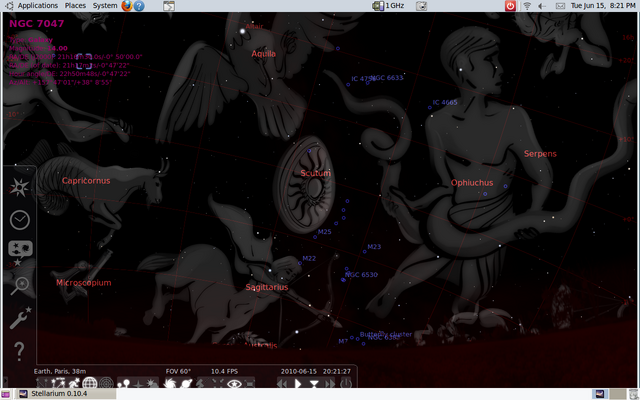This screenshot has width=640, height=400.
Task: Click the Earth, Paris, 38m location text
Action: [60, 371]
